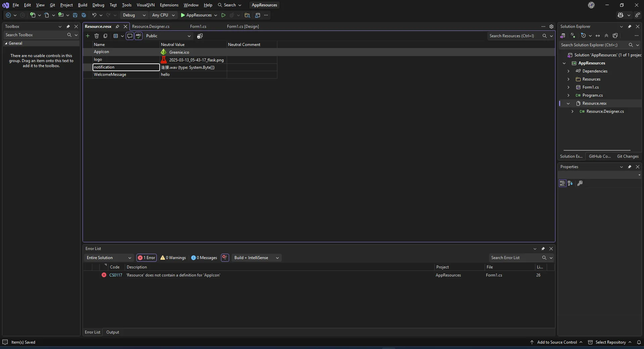644x349 pixels.
Task: Click the notifications bell in status bar
Action: [x=639, y=342]
